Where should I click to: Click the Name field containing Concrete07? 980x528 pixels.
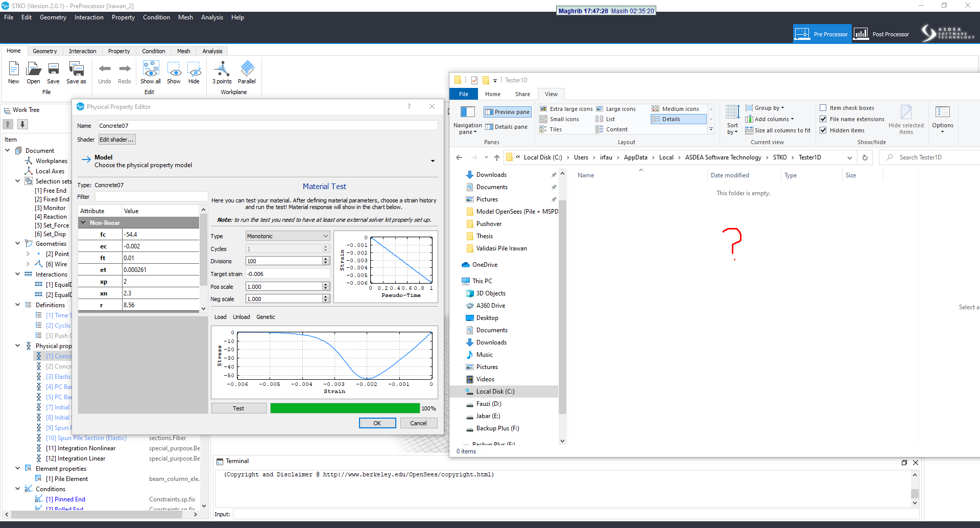[x=268, y=126]
